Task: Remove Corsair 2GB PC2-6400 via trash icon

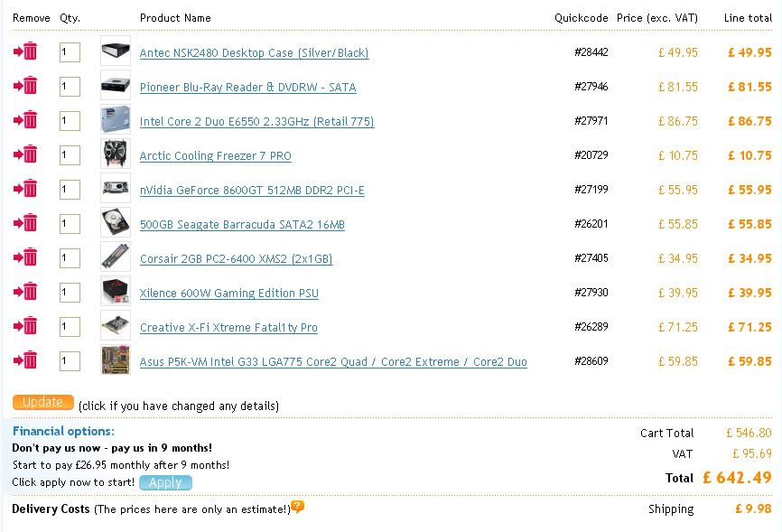Action: pos(25,257)
